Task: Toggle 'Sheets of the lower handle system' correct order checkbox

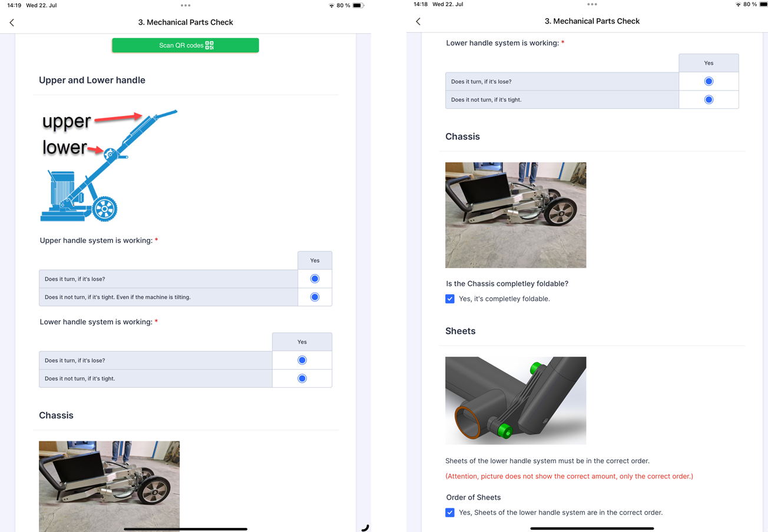Action: [450, 513]
